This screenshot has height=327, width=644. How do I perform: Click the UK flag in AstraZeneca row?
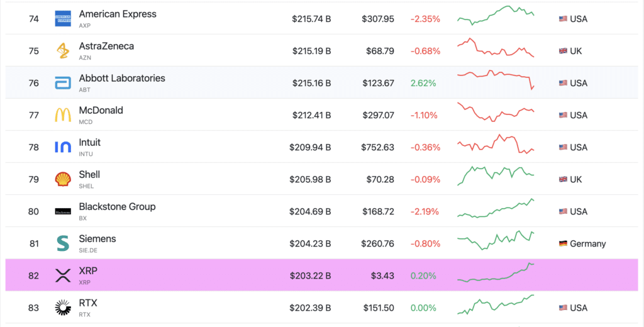(x=563, y=51)
